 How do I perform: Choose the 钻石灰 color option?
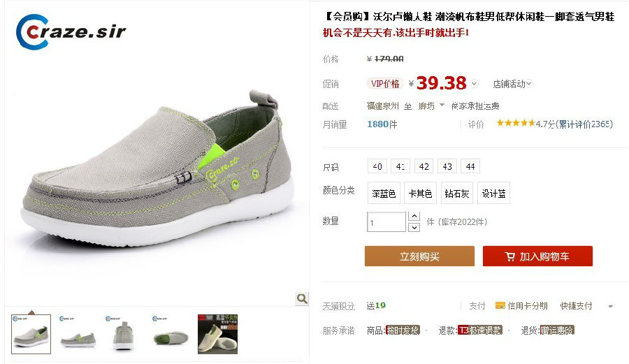(457, 194)
